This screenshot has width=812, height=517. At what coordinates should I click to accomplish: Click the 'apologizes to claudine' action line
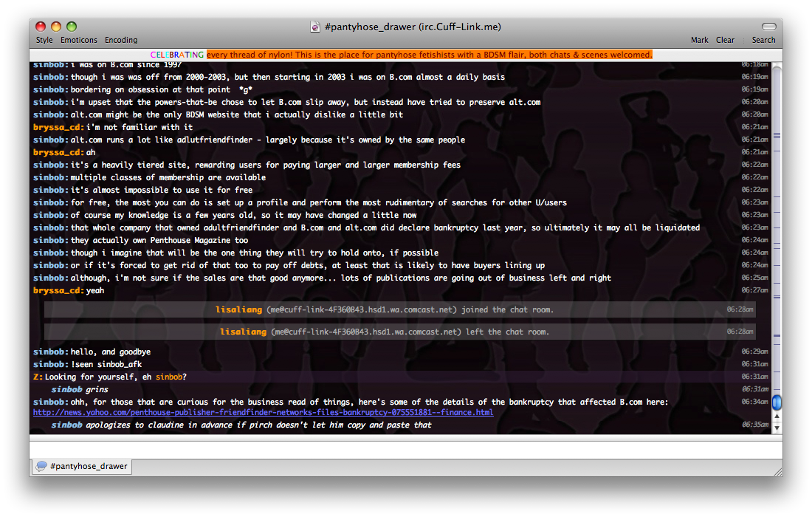coord(241,425)
